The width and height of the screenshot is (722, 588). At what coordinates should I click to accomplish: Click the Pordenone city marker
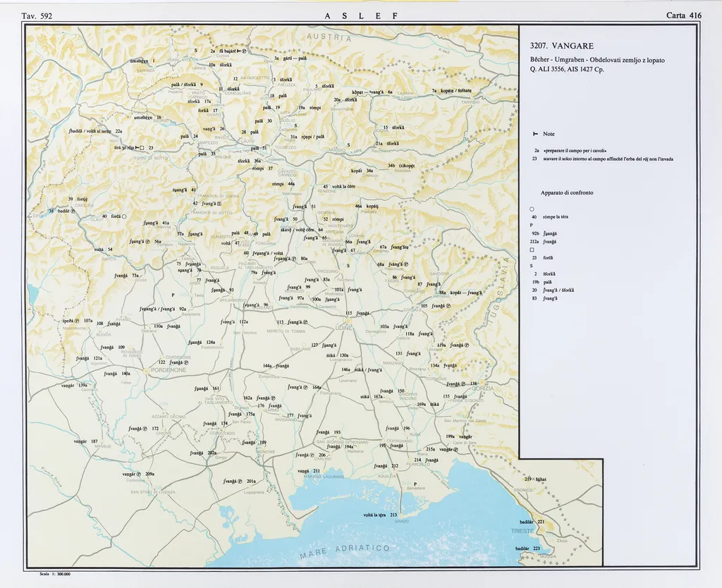tap(146, 369)
